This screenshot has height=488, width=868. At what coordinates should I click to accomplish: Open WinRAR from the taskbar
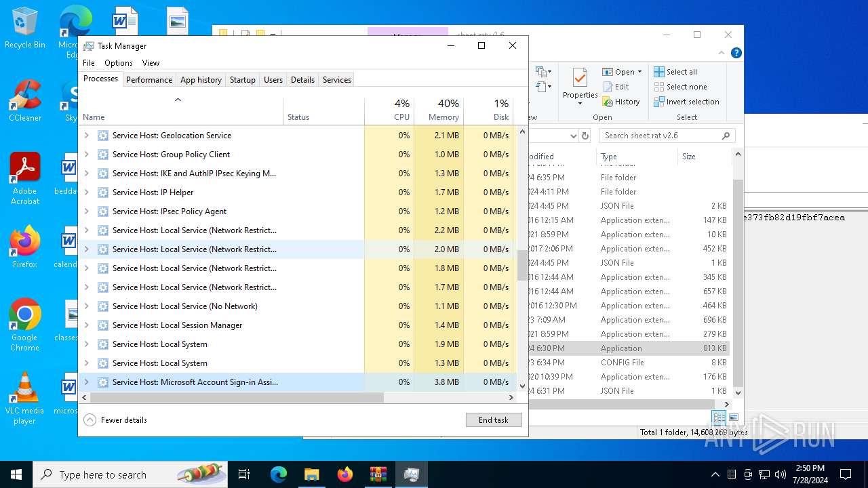[x=378, y=474]
